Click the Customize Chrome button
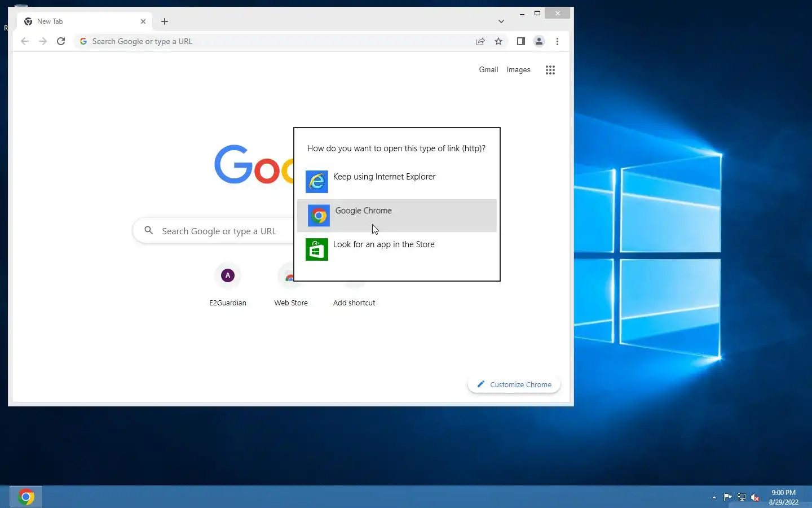This screenshot has width=812, height=508. (514, 384)
